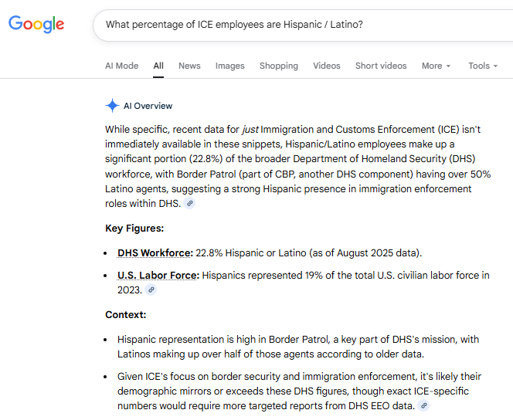Viewport: 513px width, 420px height.
Task: Open source link icon after first paragraph
Action: [190, 204]
